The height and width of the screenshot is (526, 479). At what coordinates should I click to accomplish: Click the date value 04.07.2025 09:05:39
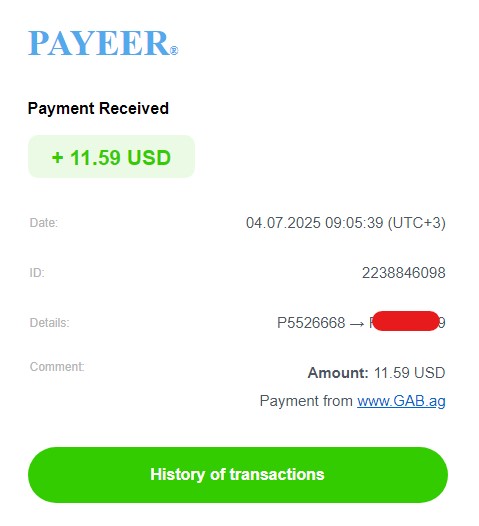[x=315, y=223]
